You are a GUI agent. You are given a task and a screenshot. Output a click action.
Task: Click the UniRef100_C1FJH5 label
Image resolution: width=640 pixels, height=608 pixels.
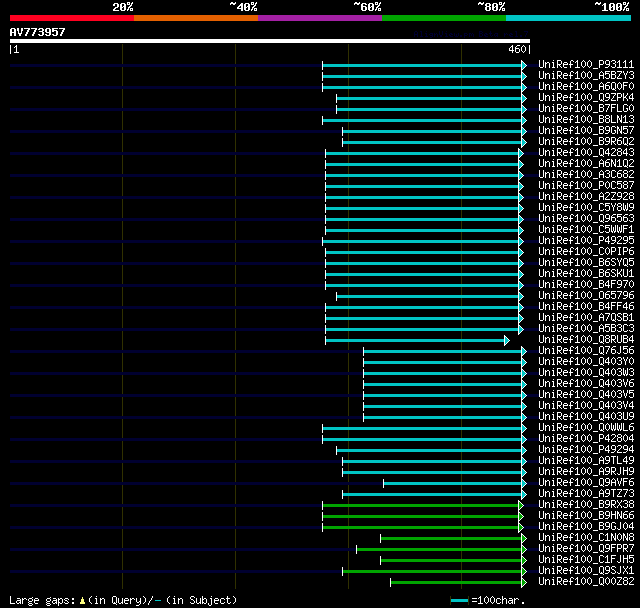coord(586,560)
